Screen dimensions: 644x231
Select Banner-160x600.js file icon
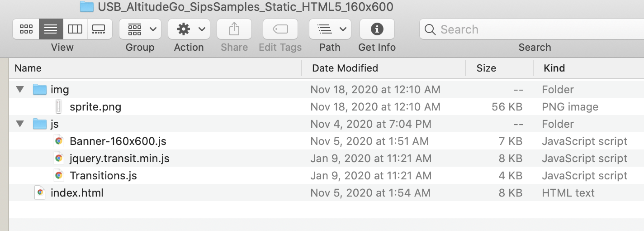pyautogui.click(x=58, y=141)
